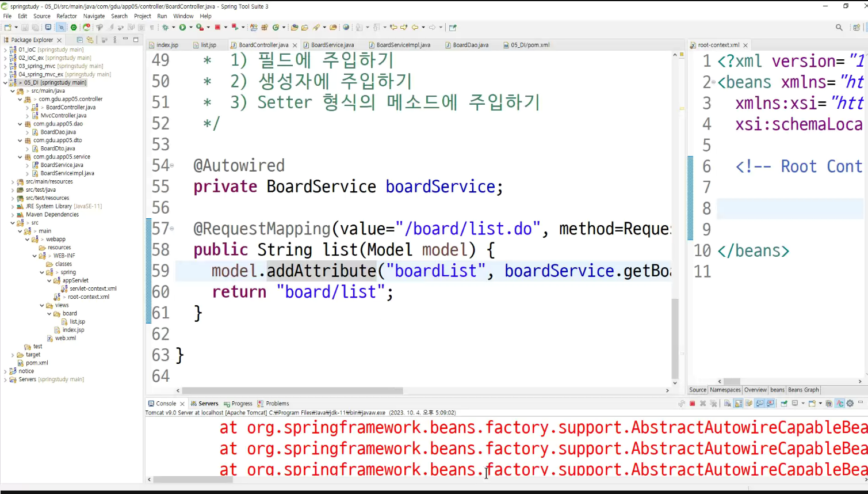The height and width of the screenshot is (494, 868).
Task: Click the web browser globe icon
Action: 346,27
